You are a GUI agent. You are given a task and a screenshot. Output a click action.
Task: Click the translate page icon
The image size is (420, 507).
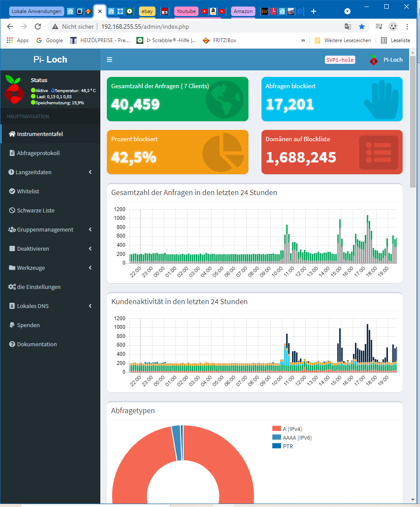[x=348, y=27]
